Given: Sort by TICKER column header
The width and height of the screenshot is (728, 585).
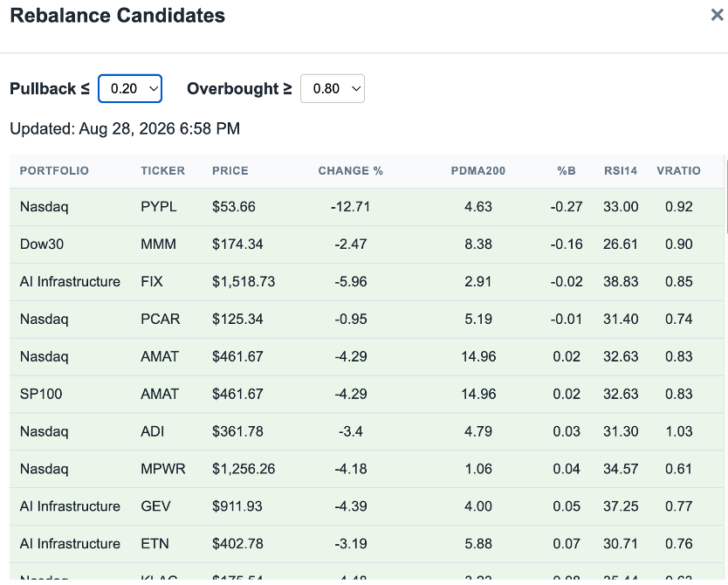Looking at the screenshot, I should pos(163,170).
